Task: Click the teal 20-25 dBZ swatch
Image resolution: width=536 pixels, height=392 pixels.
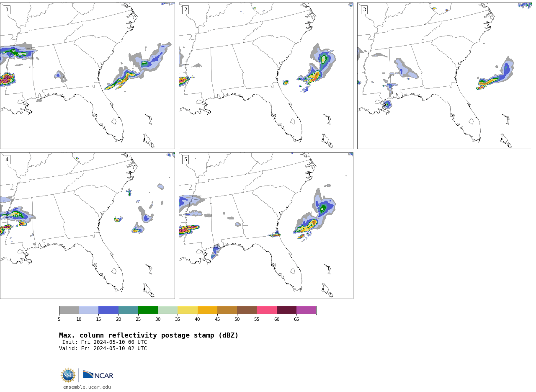Action: pos(128,310)
